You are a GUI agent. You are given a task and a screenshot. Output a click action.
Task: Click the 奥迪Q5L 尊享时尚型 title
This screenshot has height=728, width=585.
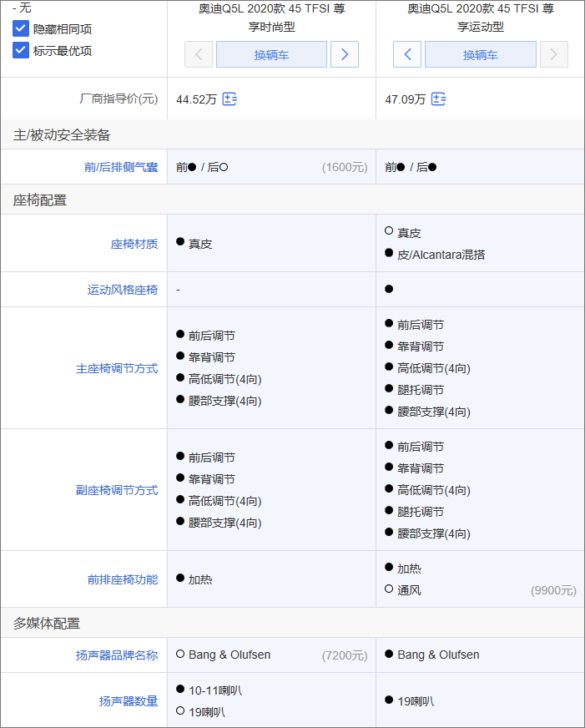click(x=271, y=18)
